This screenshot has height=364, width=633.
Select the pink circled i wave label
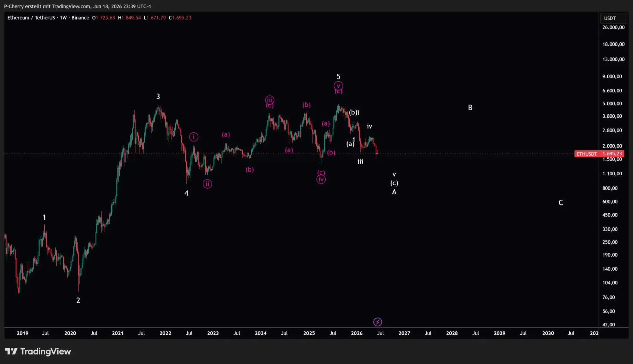coord(194,137)
